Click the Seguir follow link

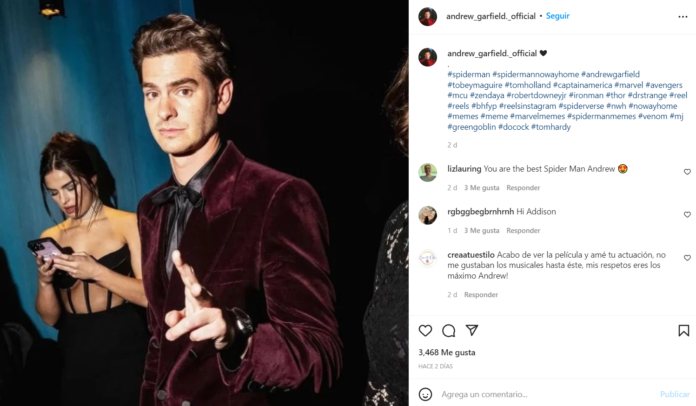(x=558, y=16)
